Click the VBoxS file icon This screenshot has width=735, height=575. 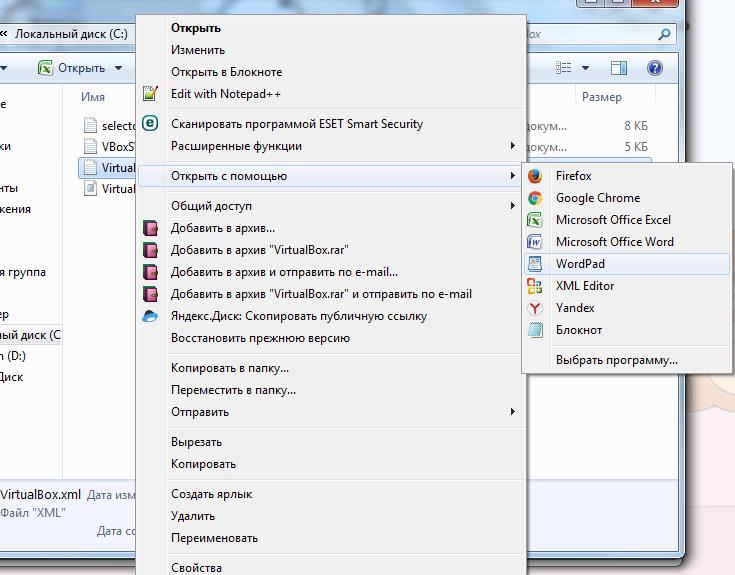[90, 146]
